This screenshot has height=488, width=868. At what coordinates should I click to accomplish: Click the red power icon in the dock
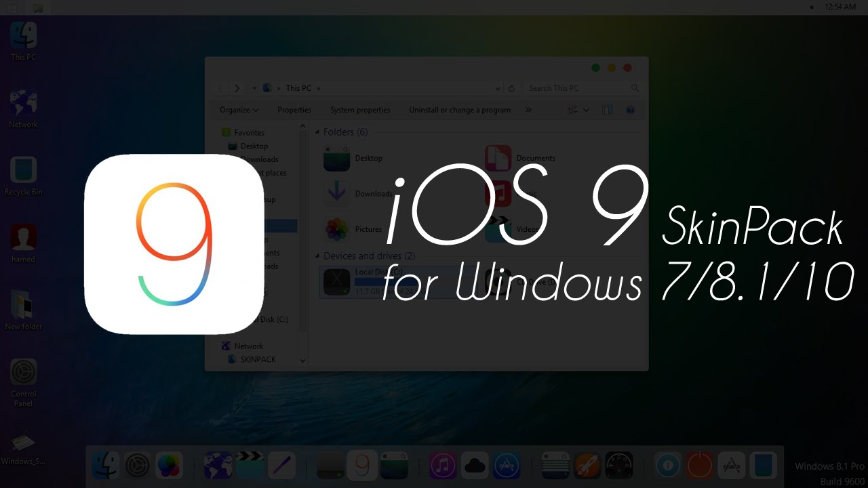[x=700, y=466]
